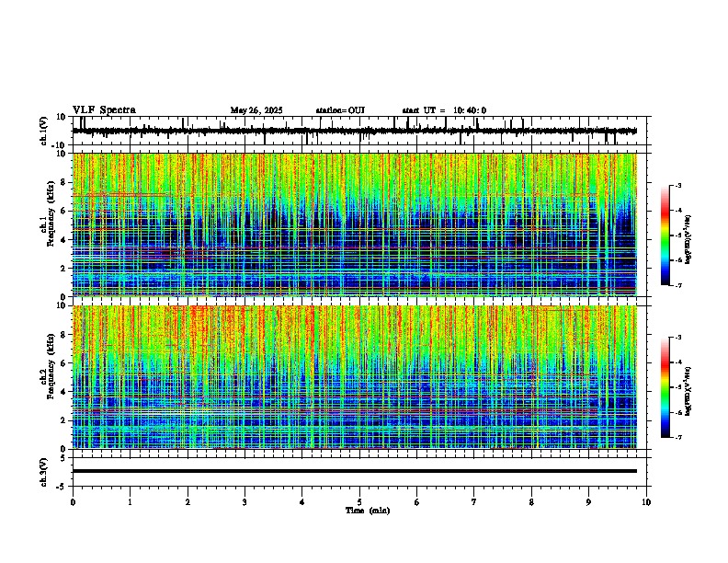The width and height of the screenshot is (728, 563).
Task: Click the ch.1 spectrogram color scale bar
Action: click(x=665, y=236)
